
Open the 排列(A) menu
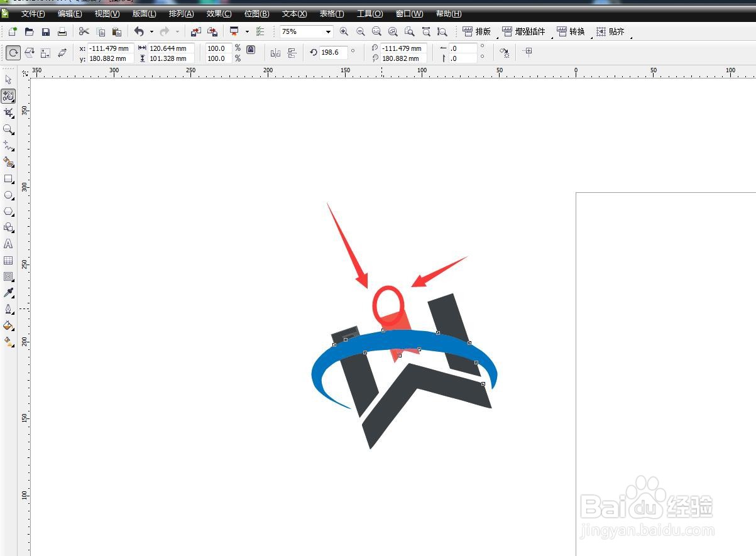coord(181,14)
